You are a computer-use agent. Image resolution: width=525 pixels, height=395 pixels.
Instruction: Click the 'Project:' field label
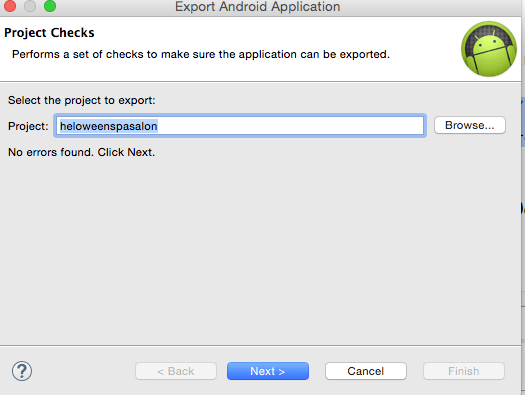28,126
